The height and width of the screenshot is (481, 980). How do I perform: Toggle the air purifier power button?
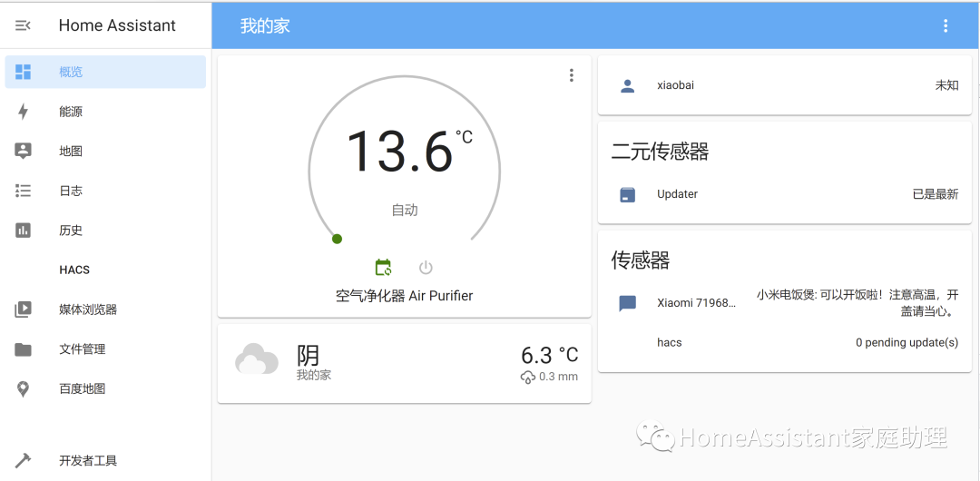426,268
